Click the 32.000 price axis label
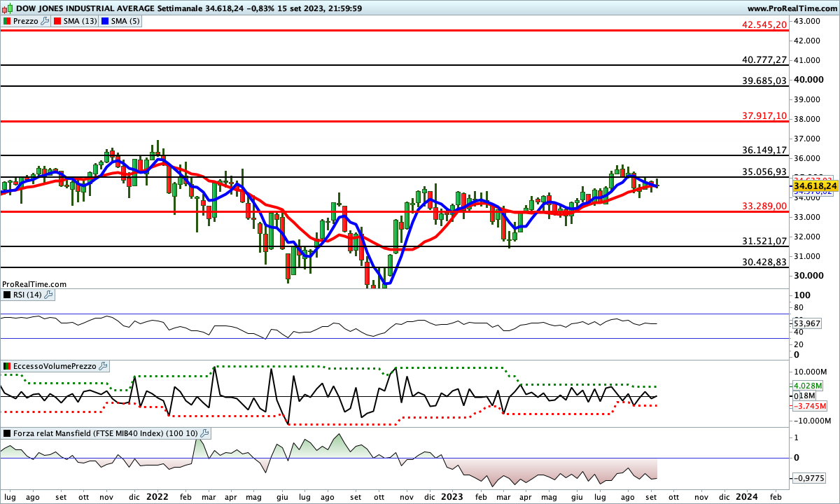This screenshot has width=840, height=504. pos(807,237)
